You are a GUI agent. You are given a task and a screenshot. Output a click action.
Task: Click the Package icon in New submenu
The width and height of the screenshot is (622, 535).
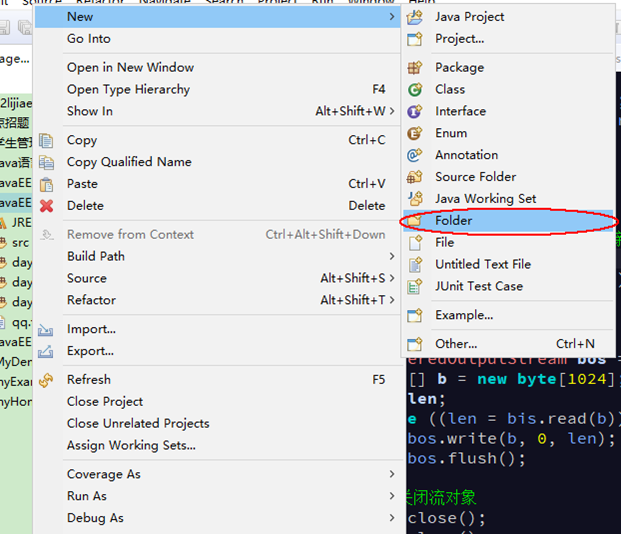[415, 68]
